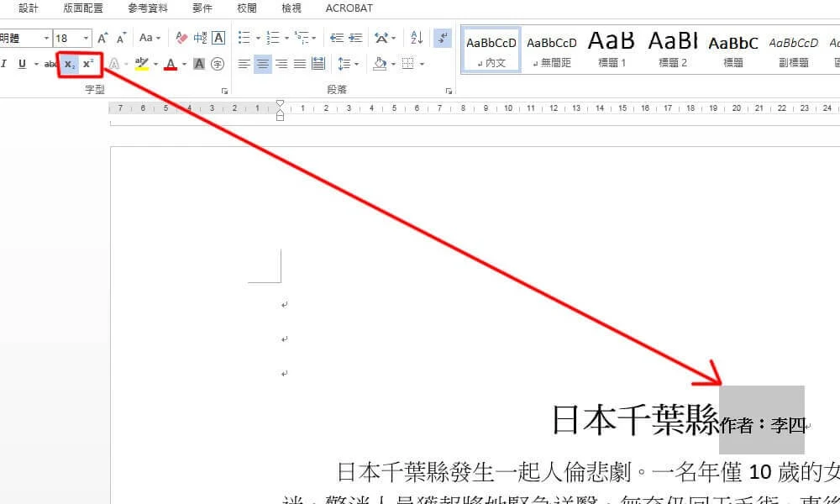
Task: Justify paragraph text
Action: pyautogui.click(x=300, y=65)
